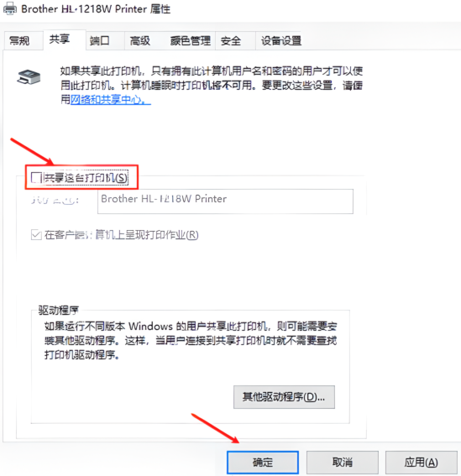This screenshot has height=476, width=461.
Task: Click the shared printer illustration icon
Action: pyautogui.click(x=29, y=76)
